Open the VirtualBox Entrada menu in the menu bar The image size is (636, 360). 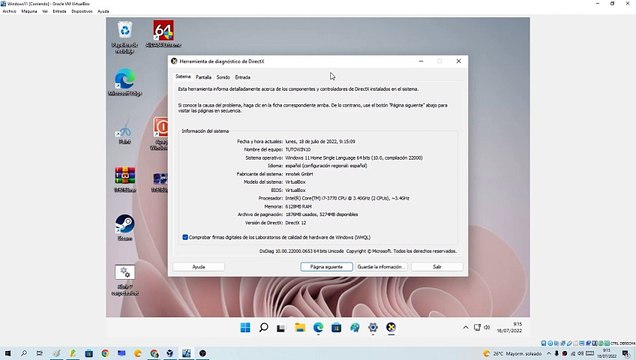point(59,11)
